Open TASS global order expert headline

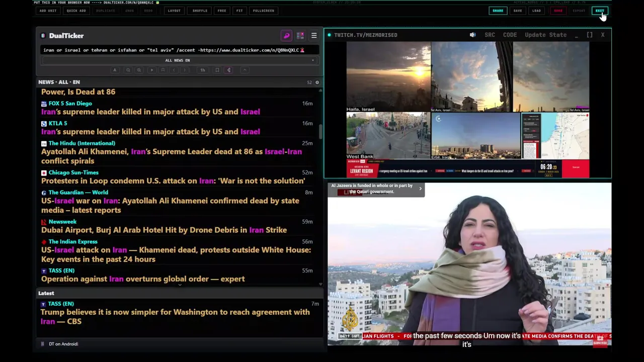click(143, 279)
